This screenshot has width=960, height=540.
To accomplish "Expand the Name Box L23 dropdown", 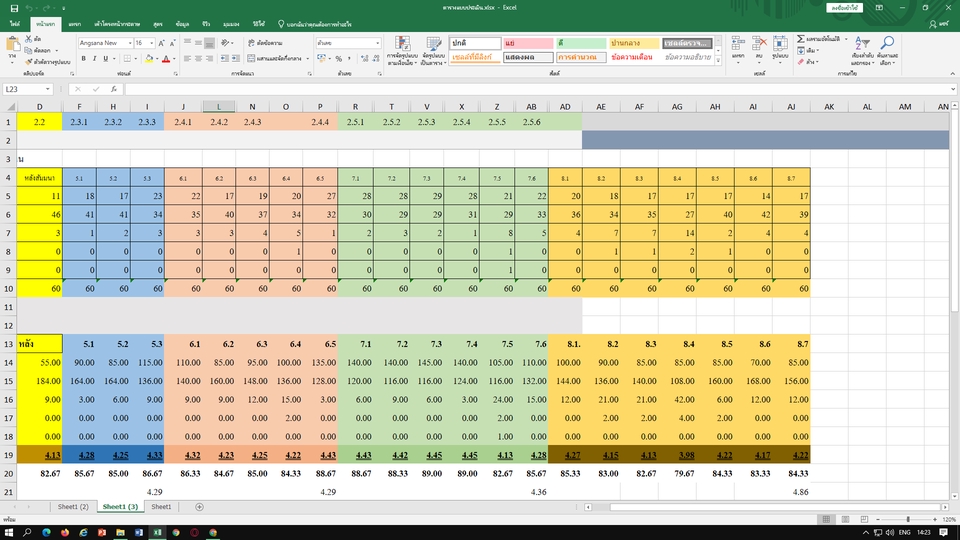I will tap(47, 89).
